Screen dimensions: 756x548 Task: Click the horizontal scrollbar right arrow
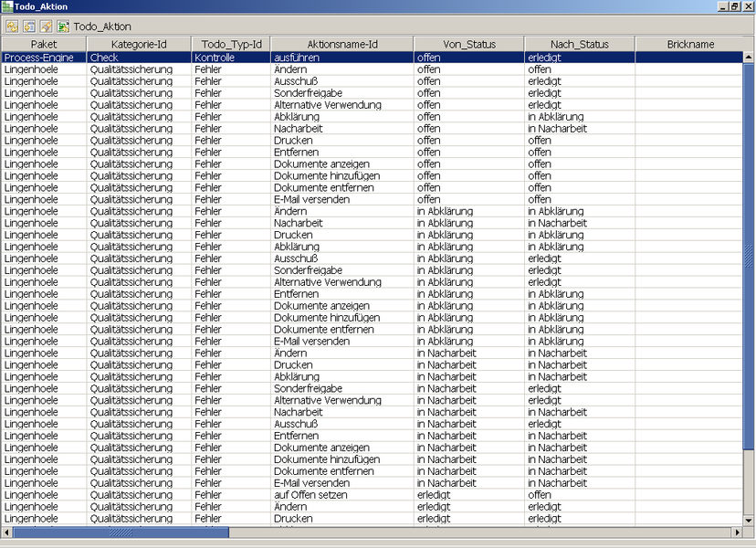click(x=737, y=532)
